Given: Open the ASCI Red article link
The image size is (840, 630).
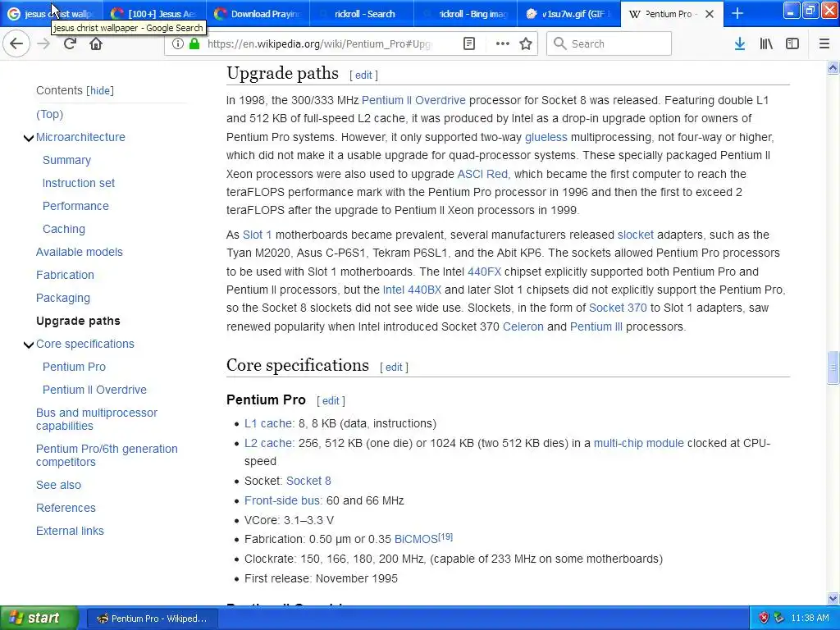Looking at the screenshot, I should click(482, 174).
